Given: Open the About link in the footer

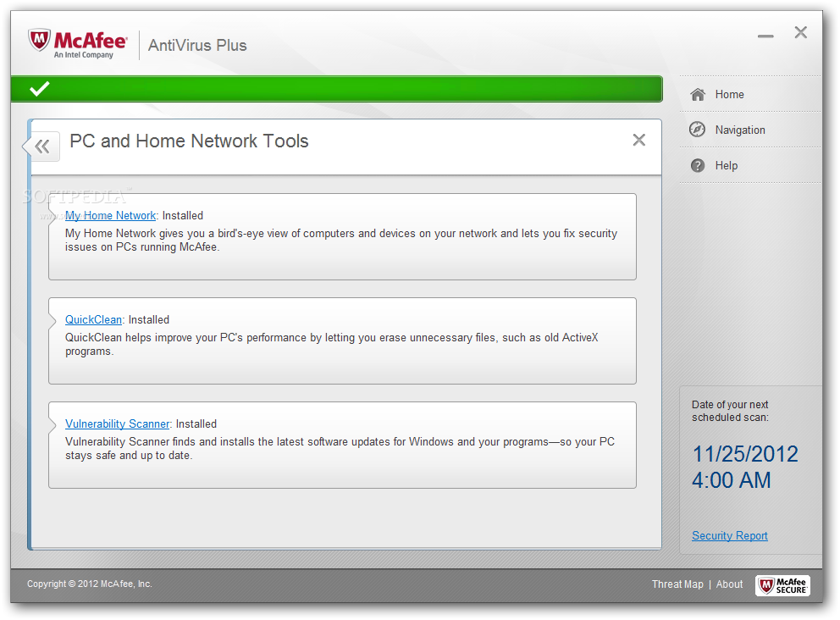Looking at the screenshot, I should pyautogui.click(x=729, y=584).
